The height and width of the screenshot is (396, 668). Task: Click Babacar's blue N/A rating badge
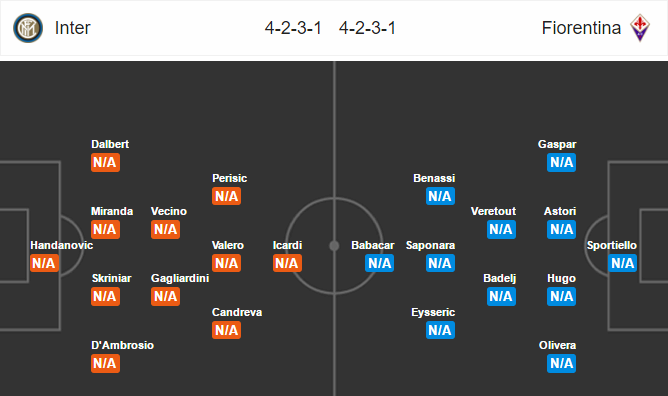coord(379,263)
